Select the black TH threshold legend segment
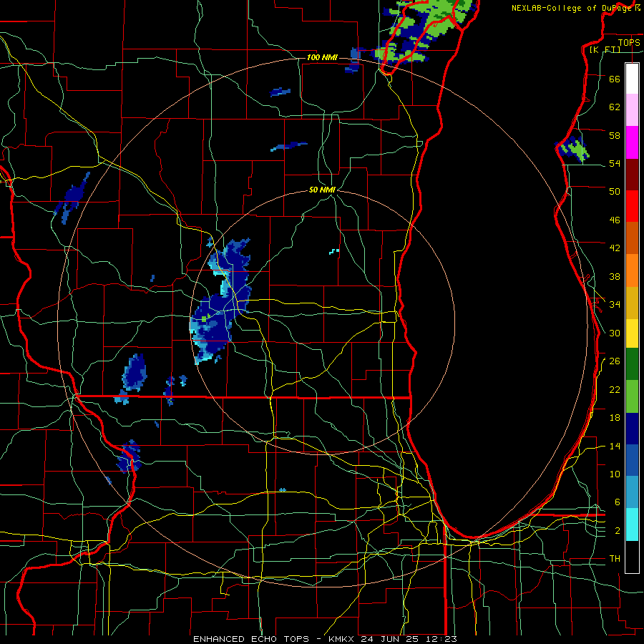The height and width of the screenshot is (644, 644). point(632,557)
